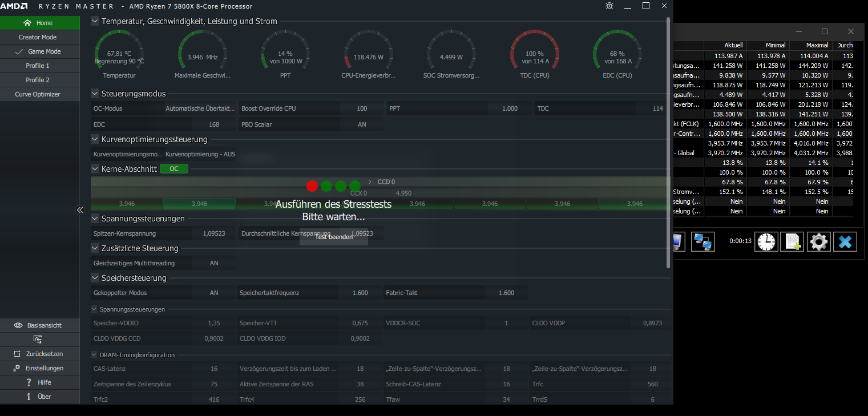Click the red stress test progress dot
Viewport: 868px width, 416px height.
pyautogui.click(x=312, y=185)
